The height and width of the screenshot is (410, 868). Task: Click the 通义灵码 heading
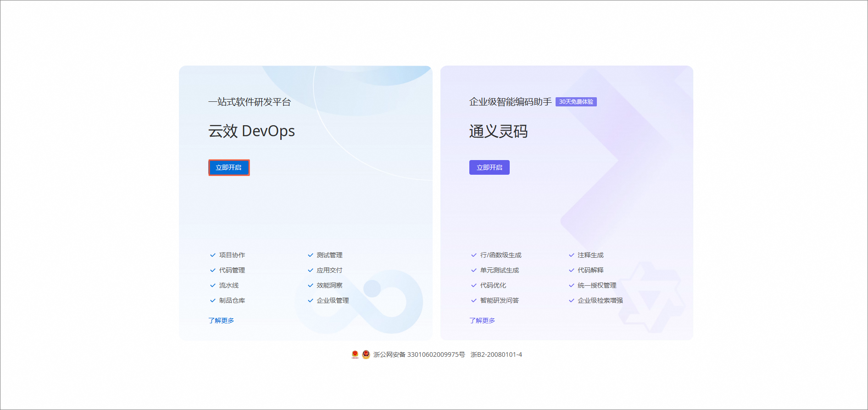pos(498,132)
